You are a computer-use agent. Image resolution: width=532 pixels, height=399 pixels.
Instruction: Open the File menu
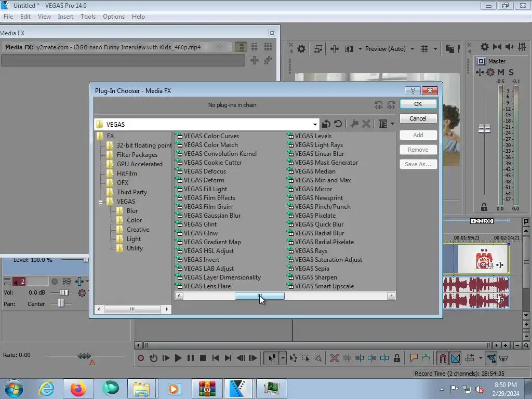point(8,16)
